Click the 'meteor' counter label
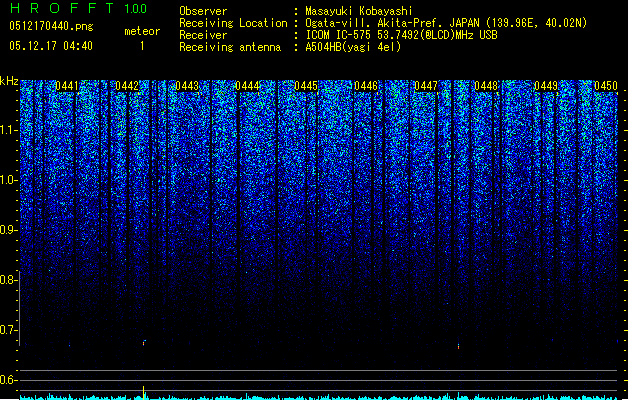This screenshot has height=400, width=629. point(142,31)
